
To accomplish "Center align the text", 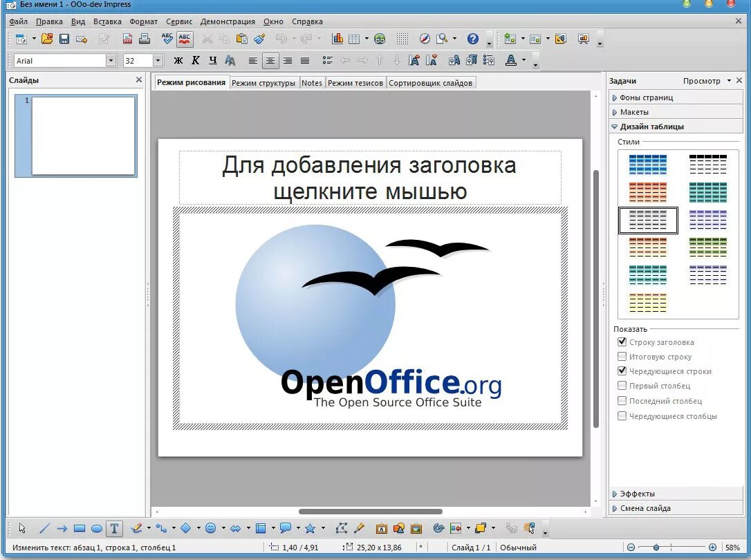I will point(270,60).
